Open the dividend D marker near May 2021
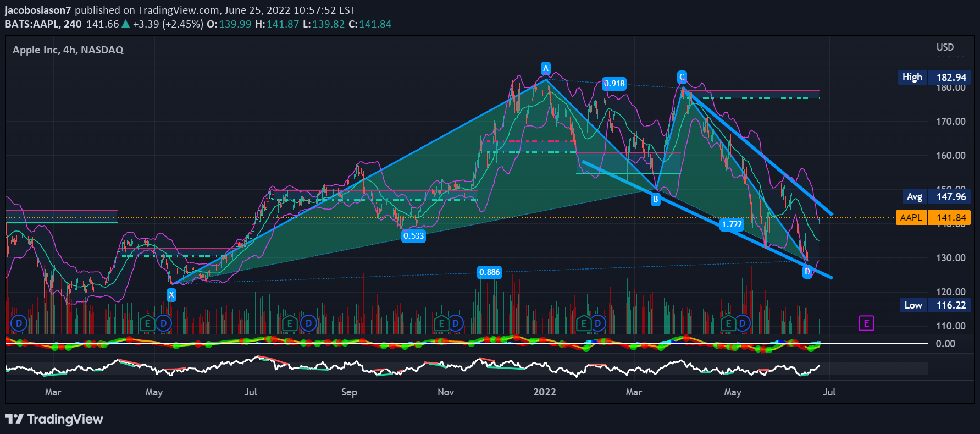This screenshot has width=980, height=434. point(163,323)
